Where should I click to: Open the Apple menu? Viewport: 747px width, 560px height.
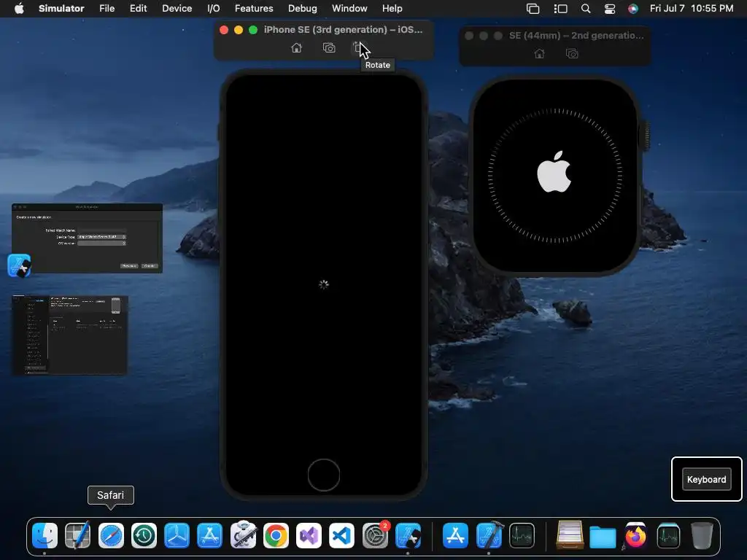point(19,9)
